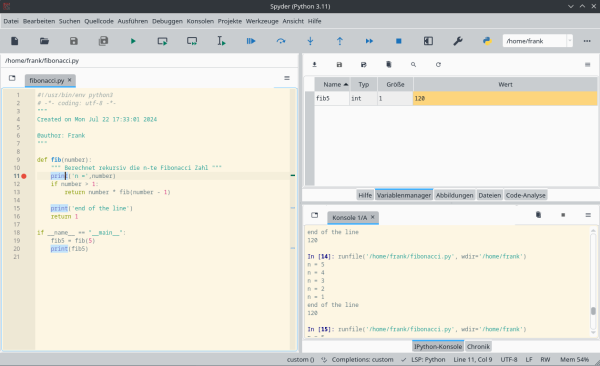This screenshot has width=600, height=366.
Task: Run cell and advance icon
Action: click(x=192, y=41)
